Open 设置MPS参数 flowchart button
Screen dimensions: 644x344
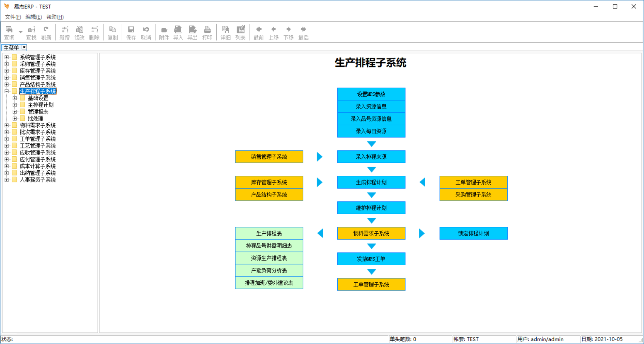pyautogui.click(x=371, y=94)
